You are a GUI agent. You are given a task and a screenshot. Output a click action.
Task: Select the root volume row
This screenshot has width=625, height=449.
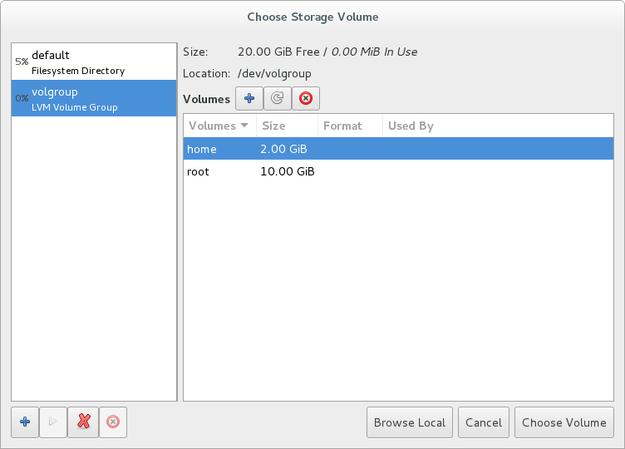click(398, 171)
